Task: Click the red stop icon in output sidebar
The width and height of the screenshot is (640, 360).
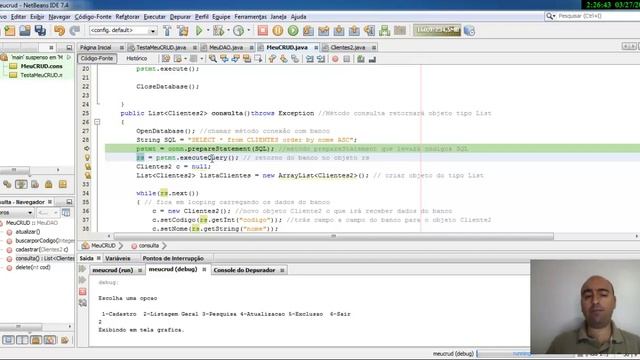Action: coord(83,291)
